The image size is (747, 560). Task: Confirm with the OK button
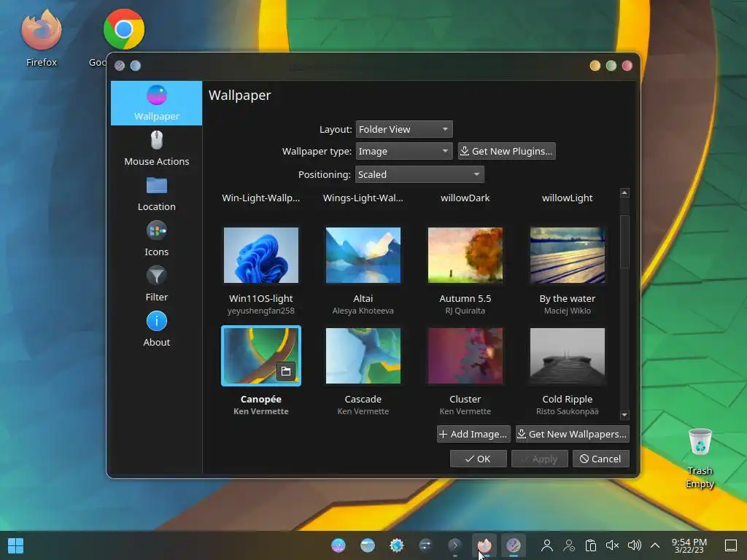479,459
